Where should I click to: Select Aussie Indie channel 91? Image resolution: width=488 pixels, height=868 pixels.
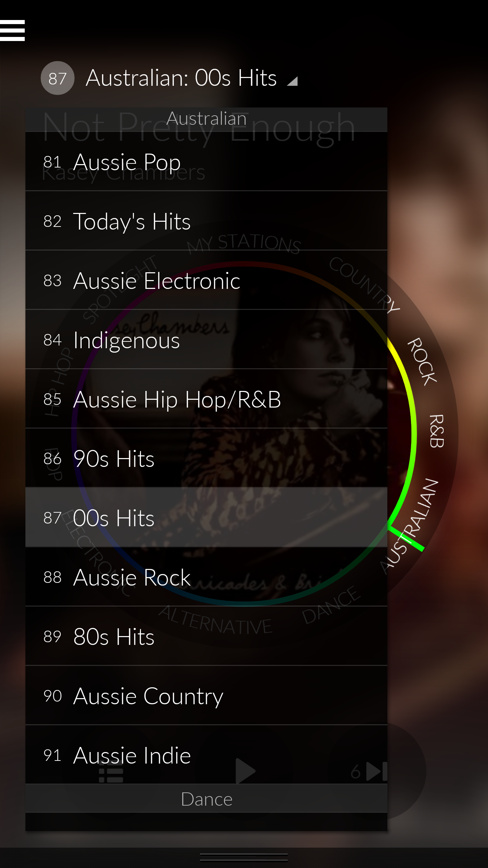tap(206, 755)
